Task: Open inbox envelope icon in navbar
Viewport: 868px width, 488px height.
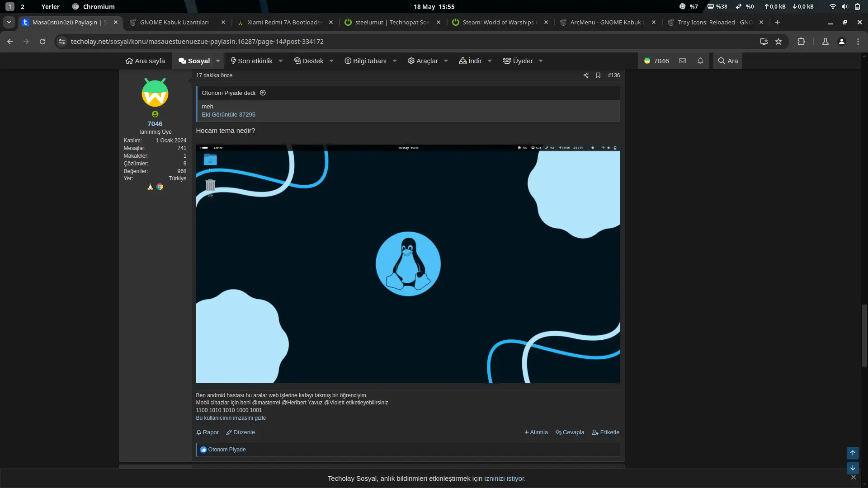Action: [x=683, y=61]
